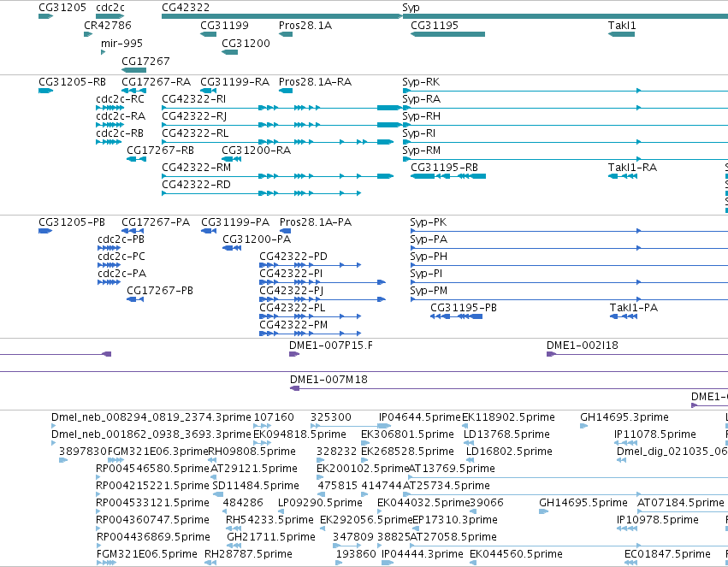This screenshot has height=567, width=728.
Task: Click transcript CG42322-RJ
Action: [194, 116]
